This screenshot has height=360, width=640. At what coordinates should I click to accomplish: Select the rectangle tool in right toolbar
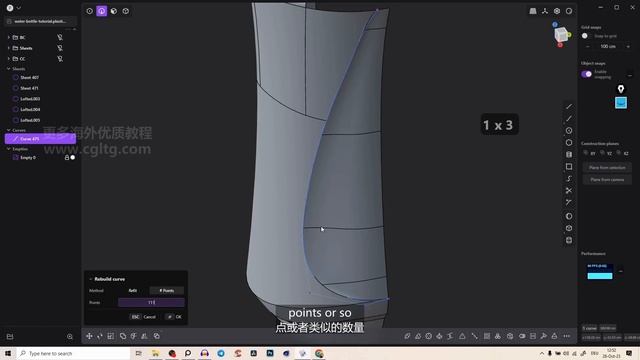point(569,167)
